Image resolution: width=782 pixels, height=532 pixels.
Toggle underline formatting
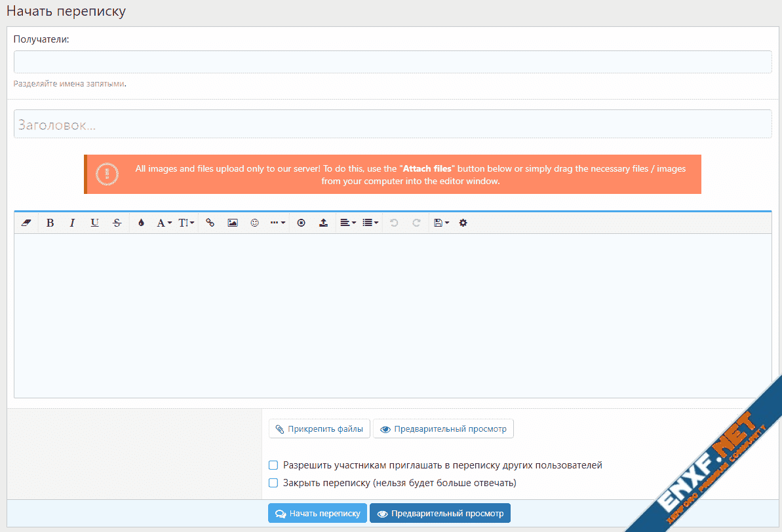coord(94,223)
